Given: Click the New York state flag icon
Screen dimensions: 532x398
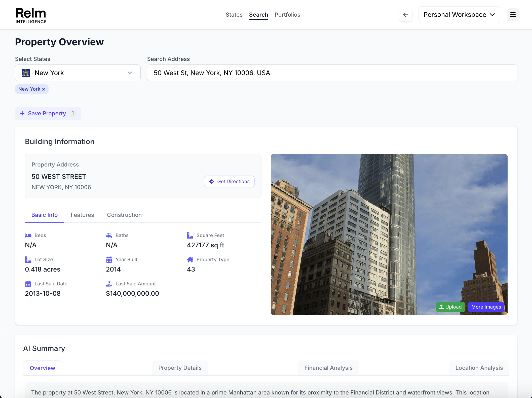Looking at the screenshot, I should 26,73.
